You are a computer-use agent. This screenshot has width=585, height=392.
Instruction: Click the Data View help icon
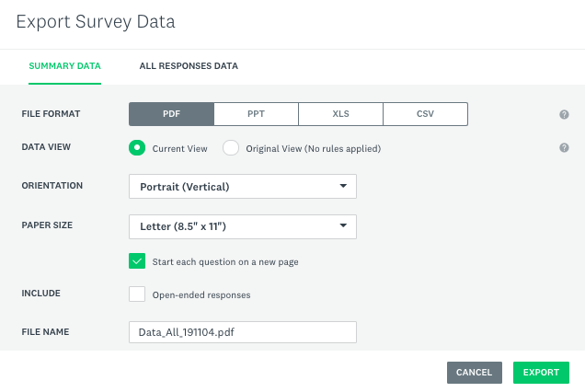[x=564, y=148]
